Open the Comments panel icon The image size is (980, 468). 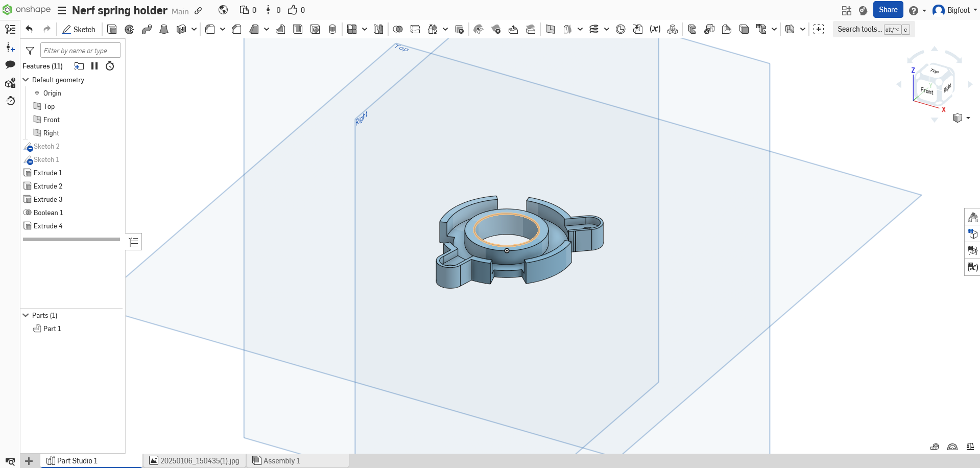coord(10,64)
